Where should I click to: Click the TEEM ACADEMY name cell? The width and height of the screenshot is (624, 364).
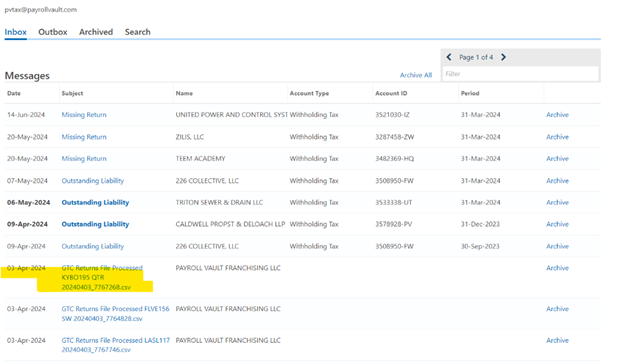pos(200,159)
